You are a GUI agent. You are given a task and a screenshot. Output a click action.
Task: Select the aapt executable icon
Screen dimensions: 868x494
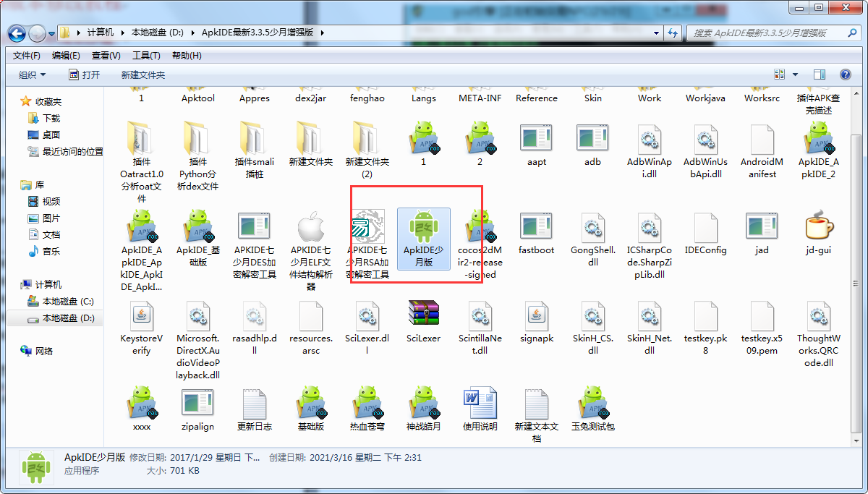537,139
